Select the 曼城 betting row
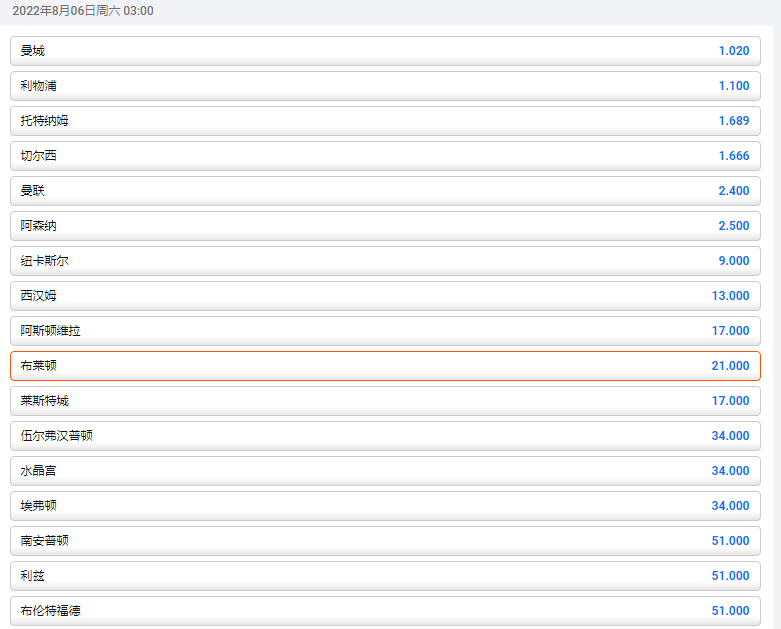781x629 pixels. click(385, 51)
